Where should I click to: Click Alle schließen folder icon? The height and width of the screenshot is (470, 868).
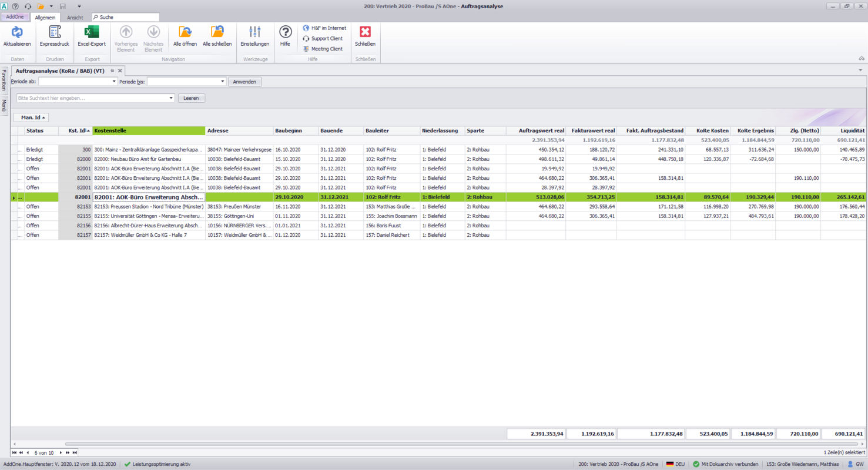217,32
